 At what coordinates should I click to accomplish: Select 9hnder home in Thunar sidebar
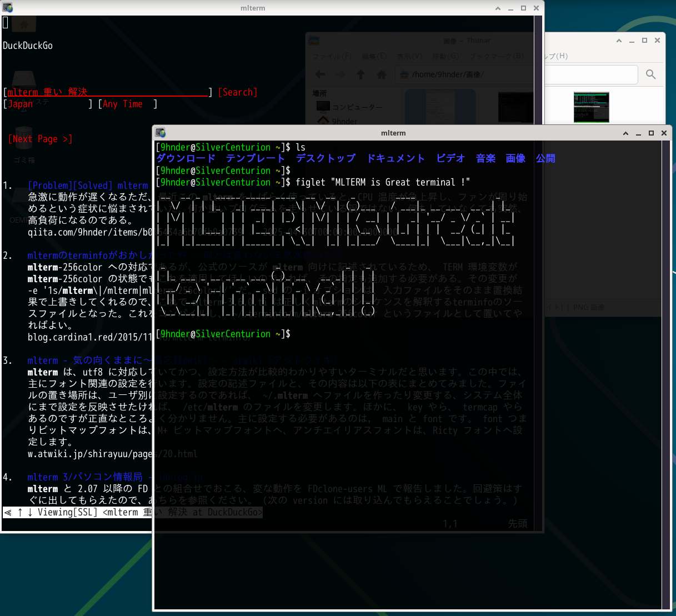(x=337, y=121)
